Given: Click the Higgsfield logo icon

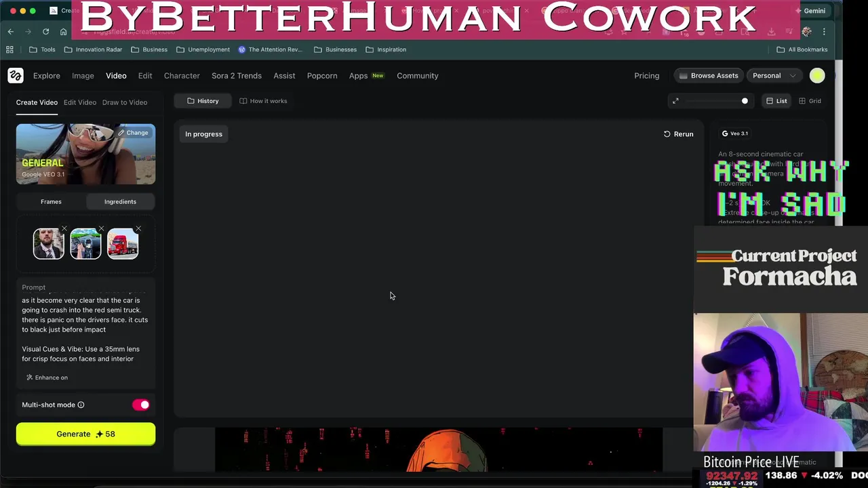Looking at the screenshot, I should point(15,76).
